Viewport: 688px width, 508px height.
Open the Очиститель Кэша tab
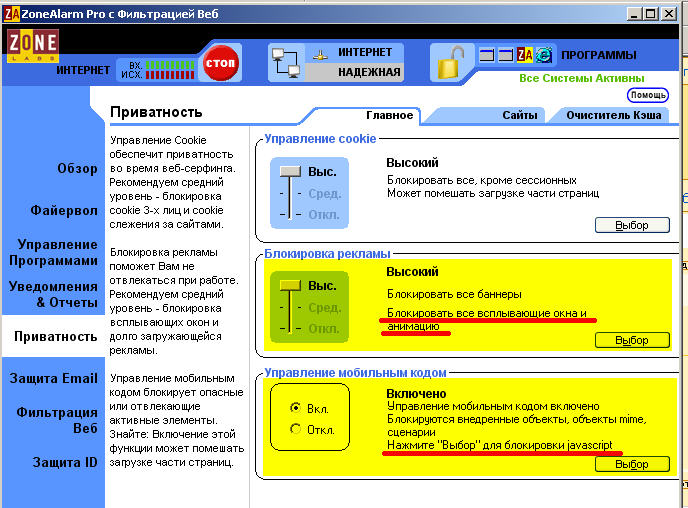(613, 115)
